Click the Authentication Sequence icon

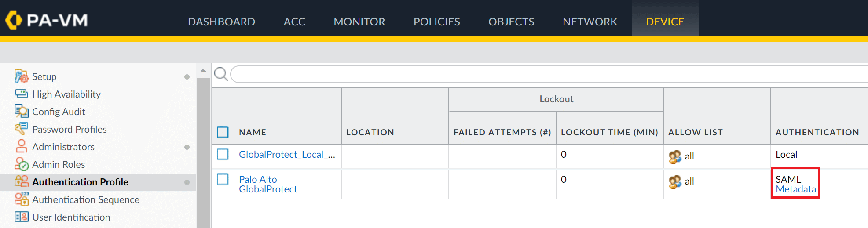[21, 199]
